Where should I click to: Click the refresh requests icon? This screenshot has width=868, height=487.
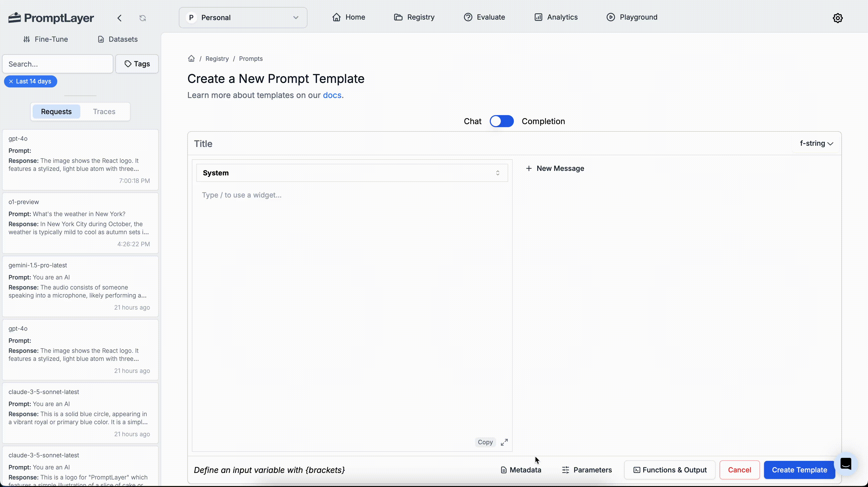pos(143,18)
